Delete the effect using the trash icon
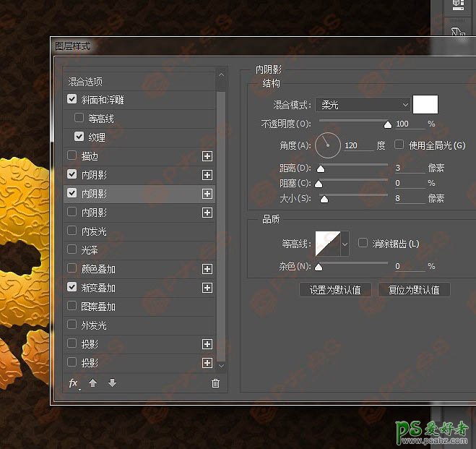Viewport: 476px width, 449px height. (215, 383)
